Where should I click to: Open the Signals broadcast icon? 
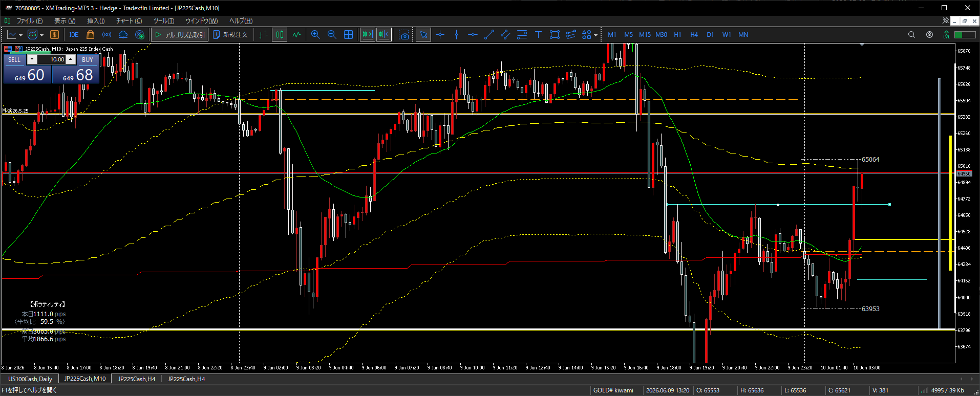coord(106,35)
